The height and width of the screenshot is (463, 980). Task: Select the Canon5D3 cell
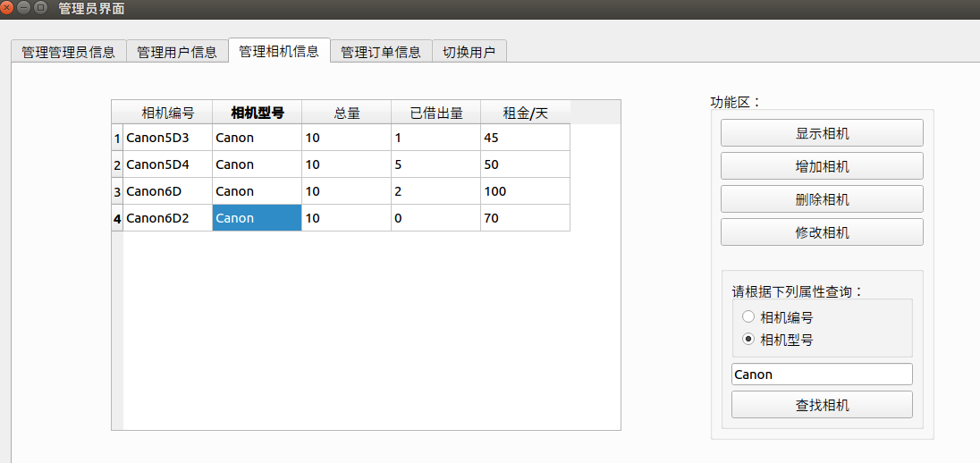tap(167, 138)
